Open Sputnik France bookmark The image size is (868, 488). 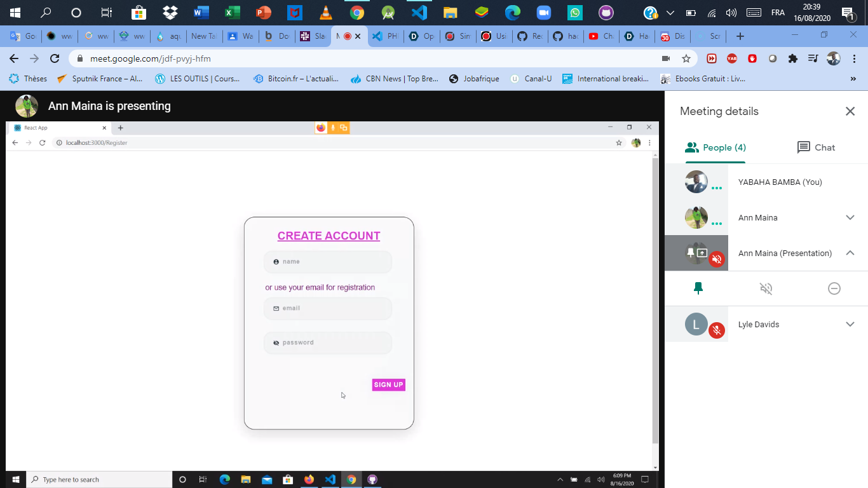coord(100,79)
